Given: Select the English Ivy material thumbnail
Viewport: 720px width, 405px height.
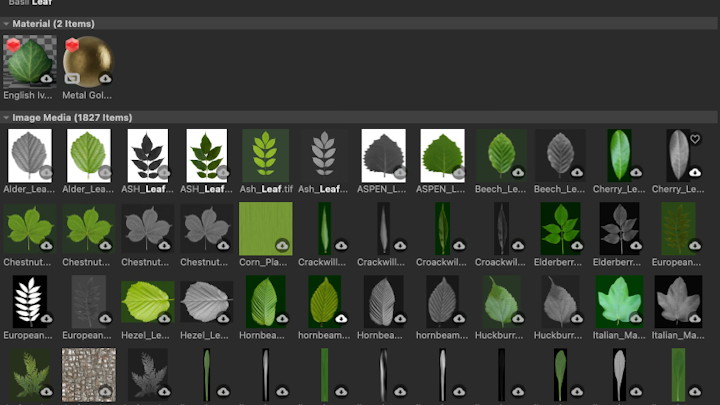Looking at the screenshot, I should click(x=29, y=62).
